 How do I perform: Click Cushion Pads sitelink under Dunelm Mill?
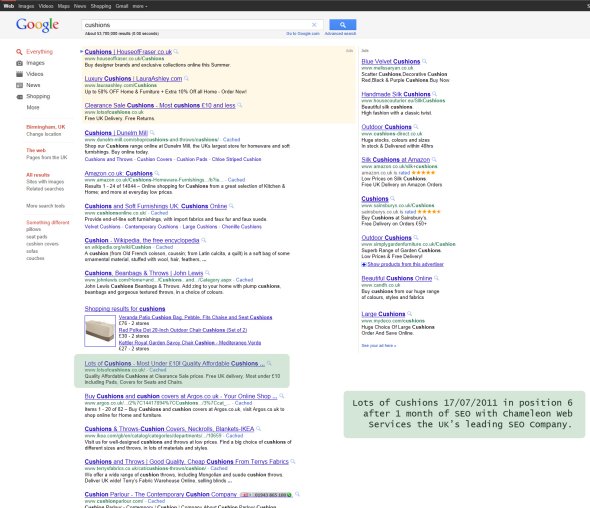192,159
